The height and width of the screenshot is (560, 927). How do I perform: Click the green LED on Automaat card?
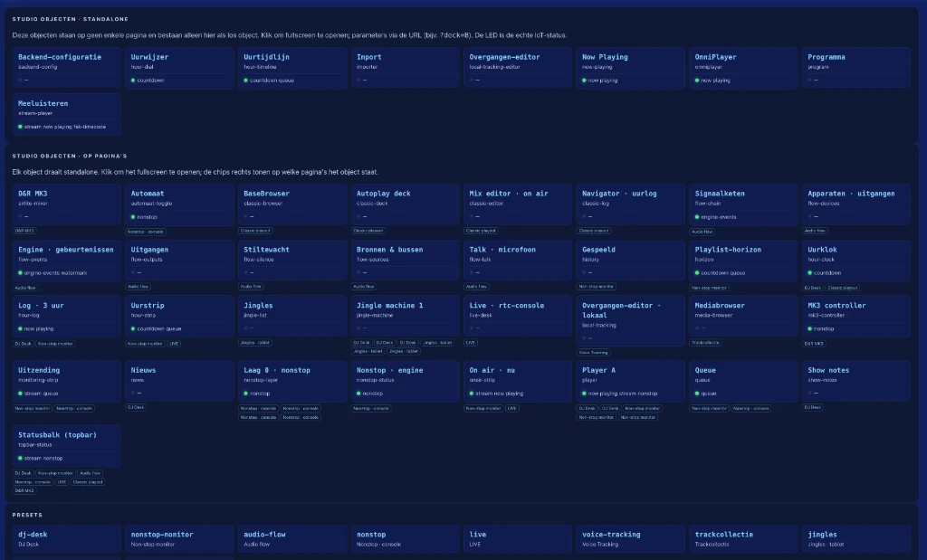[133, 217]
